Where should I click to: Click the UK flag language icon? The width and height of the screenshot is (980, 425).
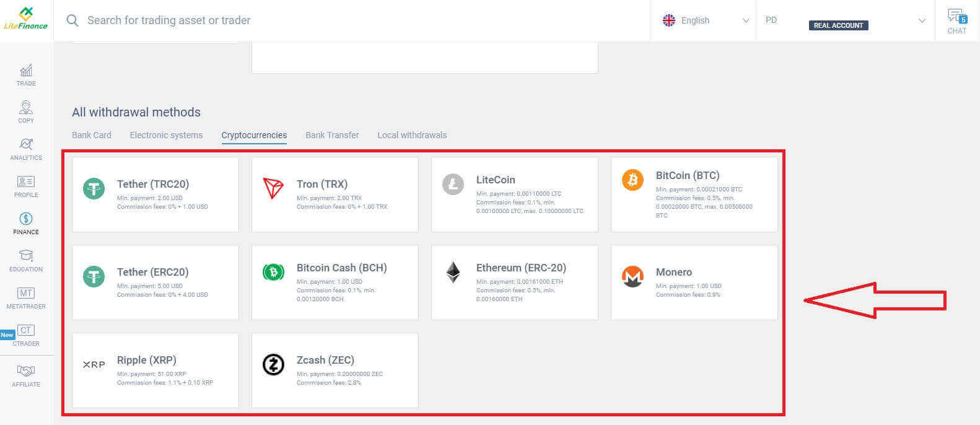[669, 20]
